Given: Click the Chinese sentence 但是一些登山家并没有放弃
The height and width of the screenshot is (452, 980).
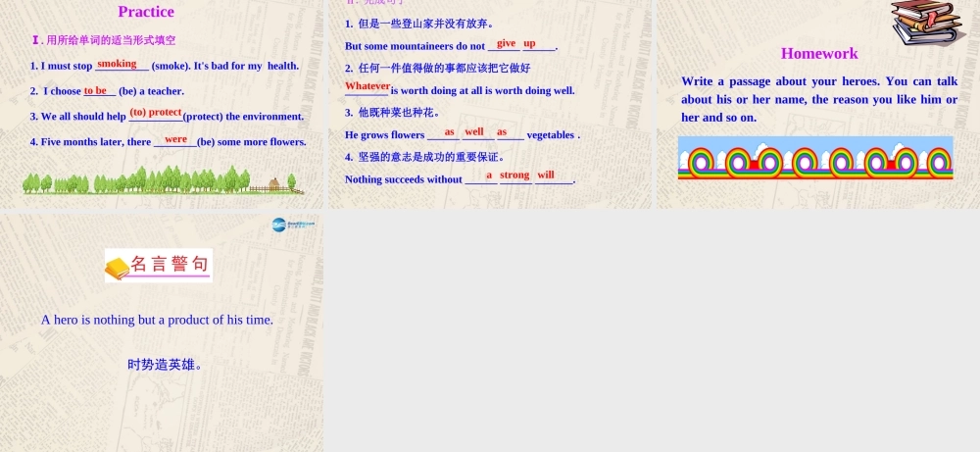Looking at the screenshot, I should tap(419, 24).
